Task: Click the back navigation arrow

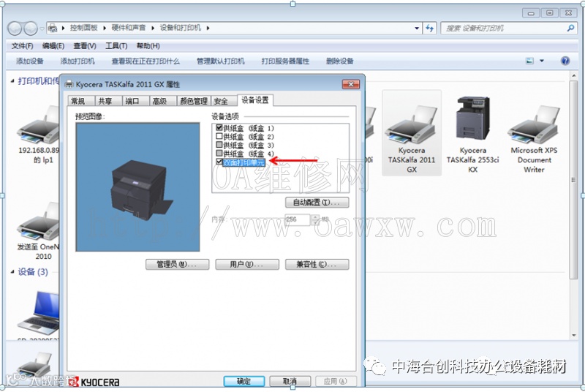Action: 15,29
